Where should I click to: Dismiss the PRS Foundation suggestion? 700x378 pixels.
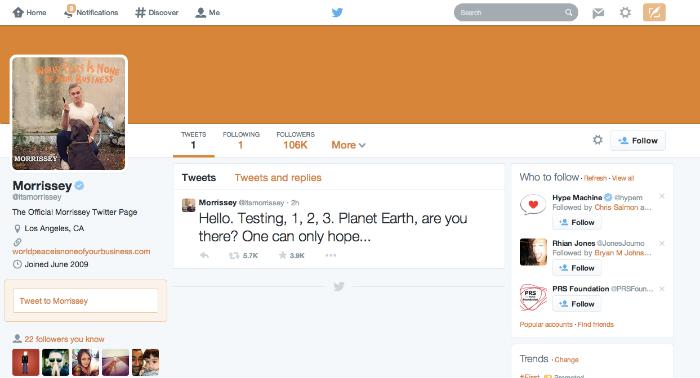(x=662, y=289)
